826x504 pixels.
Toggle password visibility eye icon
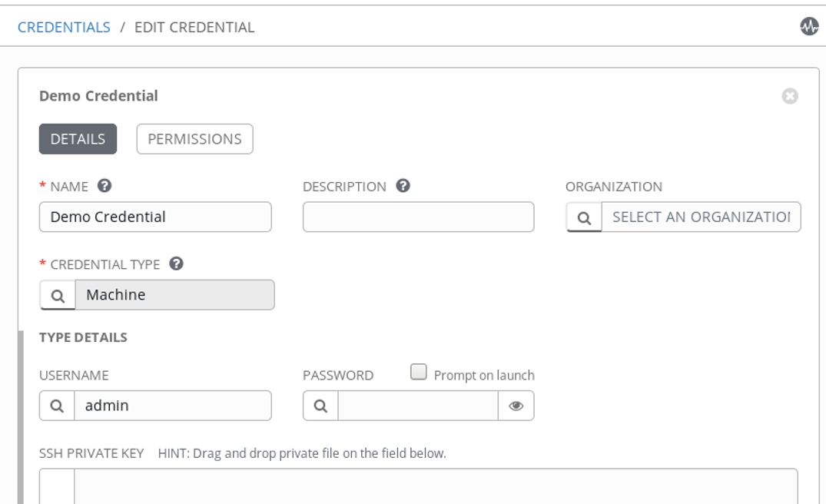516,406
